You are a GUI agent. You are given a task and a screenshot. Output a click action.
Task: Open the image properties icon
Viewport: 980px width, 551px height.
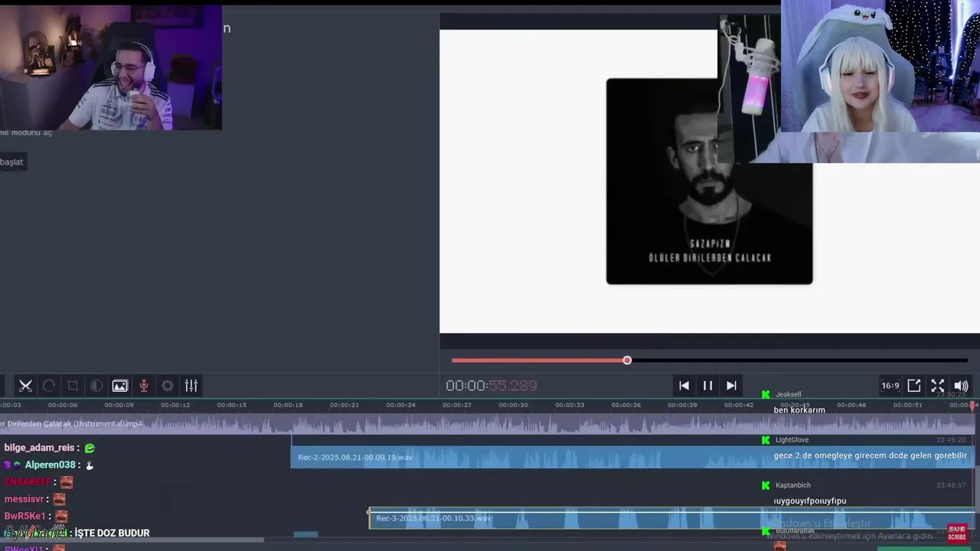[120, 386]
